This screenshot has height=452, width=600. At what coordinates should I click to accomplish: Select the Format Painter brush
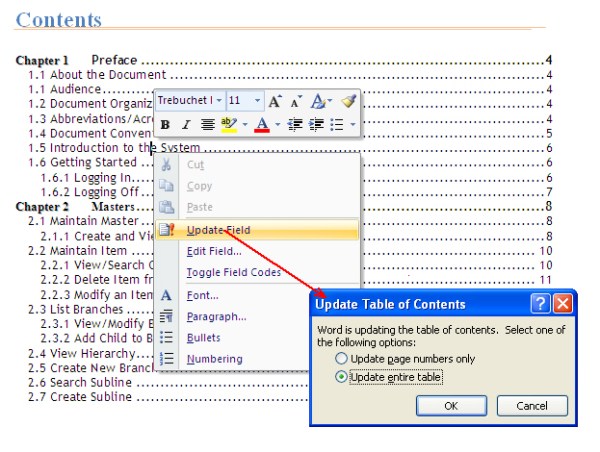pyautogui.click(x=349, y=101)
